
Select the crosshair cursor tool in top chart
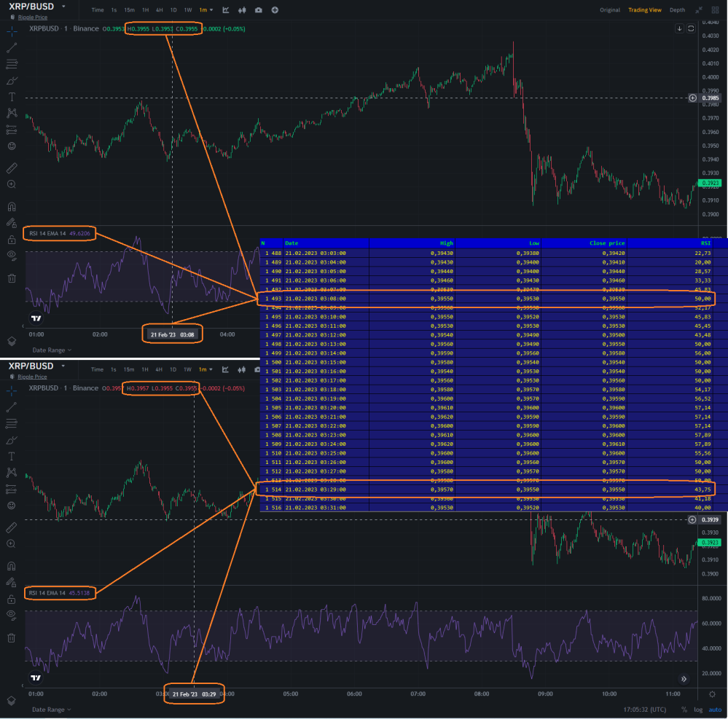(12, 31)
